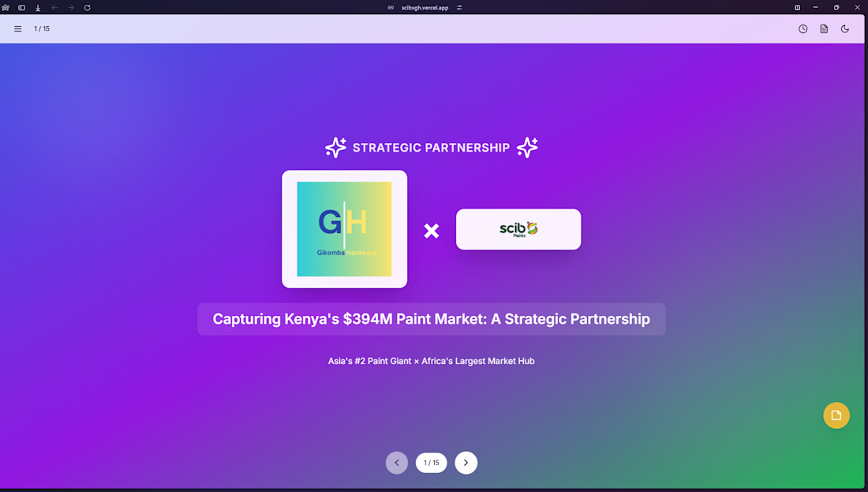Screen dimensions: 868x492
Task: Restore down the browser window
Action: [x=836, y=8]
